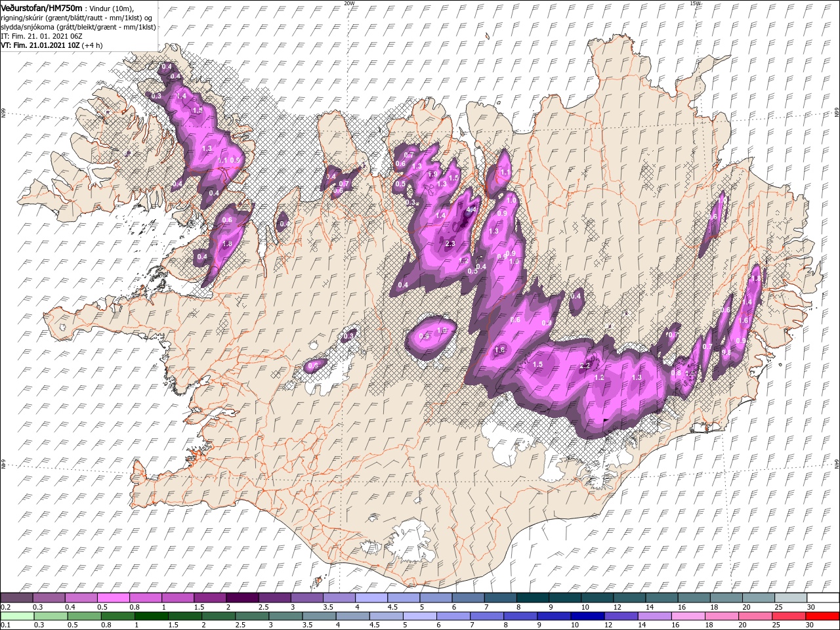The width and height of the screenshot is (840, 630).
Task: Pick the 30 bright red swatch, lower scale
Action: pos(822,616)
